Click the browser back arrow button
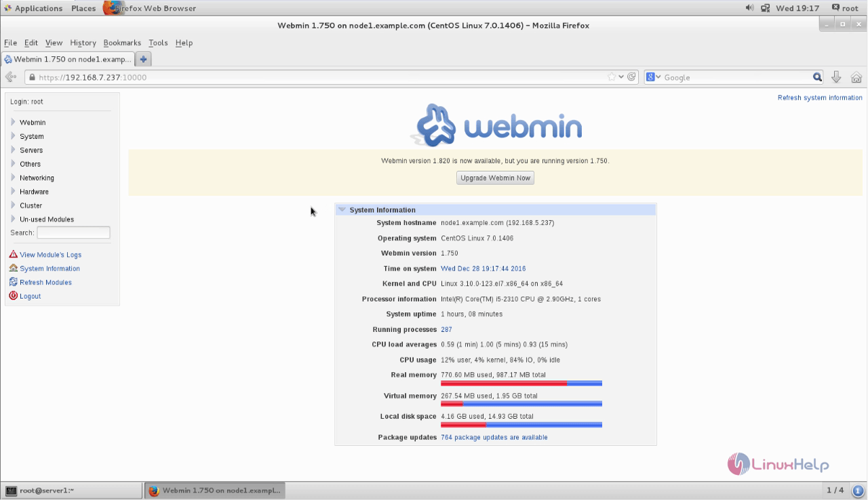The image size is (868, 500). [11, 77]
